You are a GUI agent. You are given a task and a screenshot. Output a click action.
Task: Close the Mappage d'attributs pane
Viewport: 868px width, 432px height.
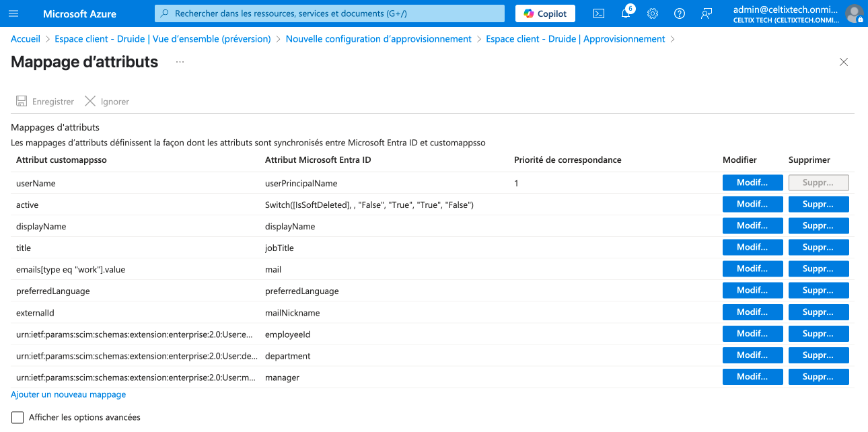point(843,62)
